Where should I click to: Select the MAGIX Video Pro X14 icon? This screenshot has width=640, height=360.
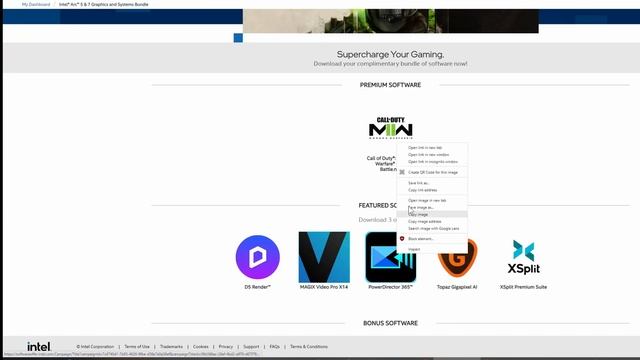(324, 257)
